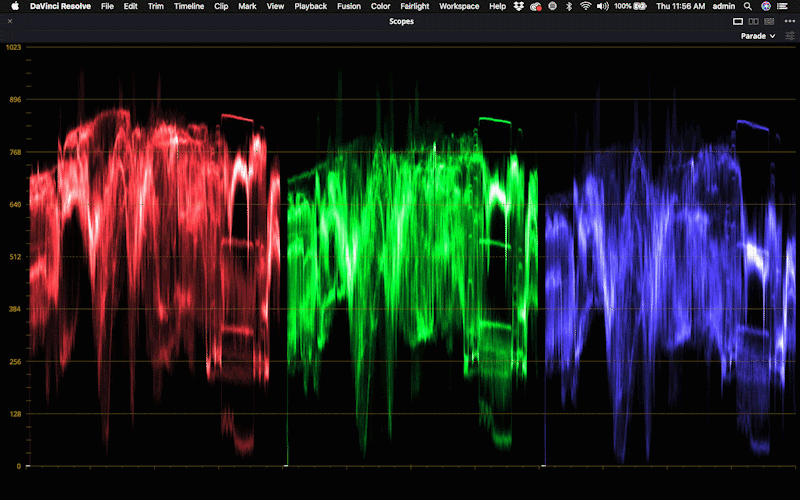Viewport: 800px width, 500px height.
Task: Open the Playback menu
Action: pos(310,6)
